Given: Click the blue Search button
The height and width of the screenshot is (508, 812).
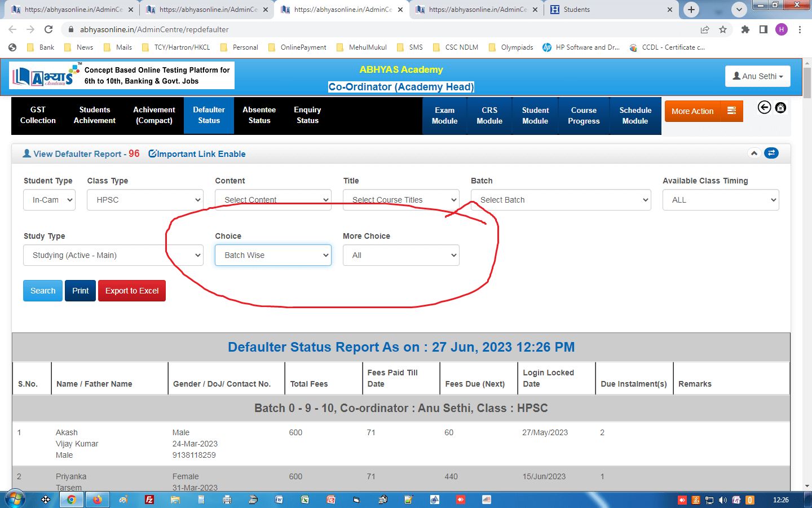Looking at the screenshot, I should (43, 291).
